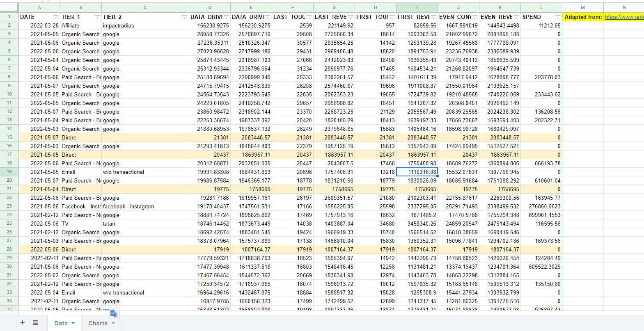
Task: Open the all sheets list icon
Action: (x=35, y=323)
